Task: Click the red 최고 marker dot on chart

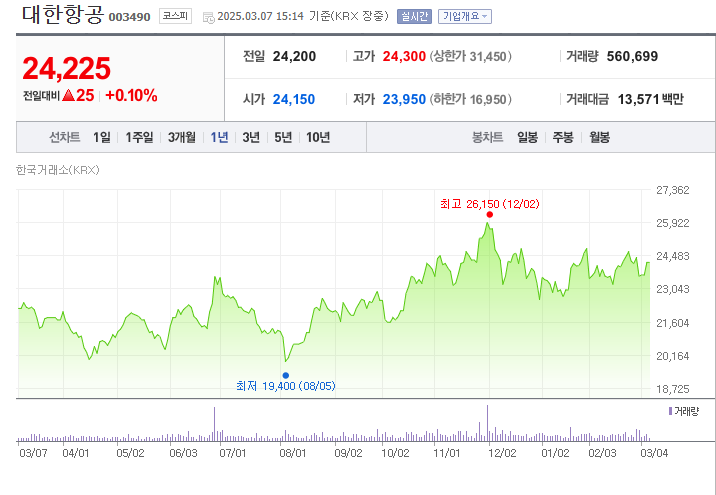Action: point(490,215)
